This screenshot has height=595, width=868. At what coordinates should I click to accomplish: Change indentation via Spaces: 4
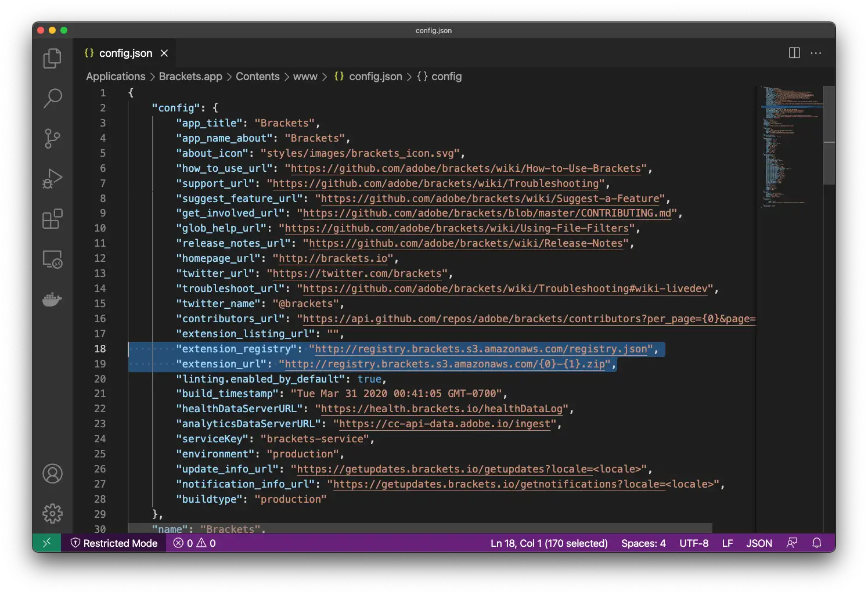click(x=643, y=543)
